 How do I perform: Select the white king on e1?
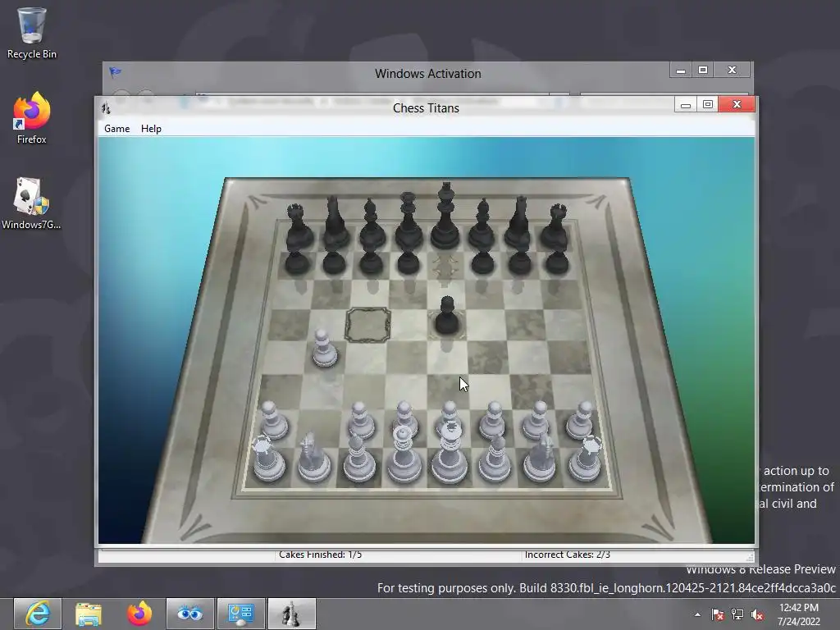(x=450, y=452)
